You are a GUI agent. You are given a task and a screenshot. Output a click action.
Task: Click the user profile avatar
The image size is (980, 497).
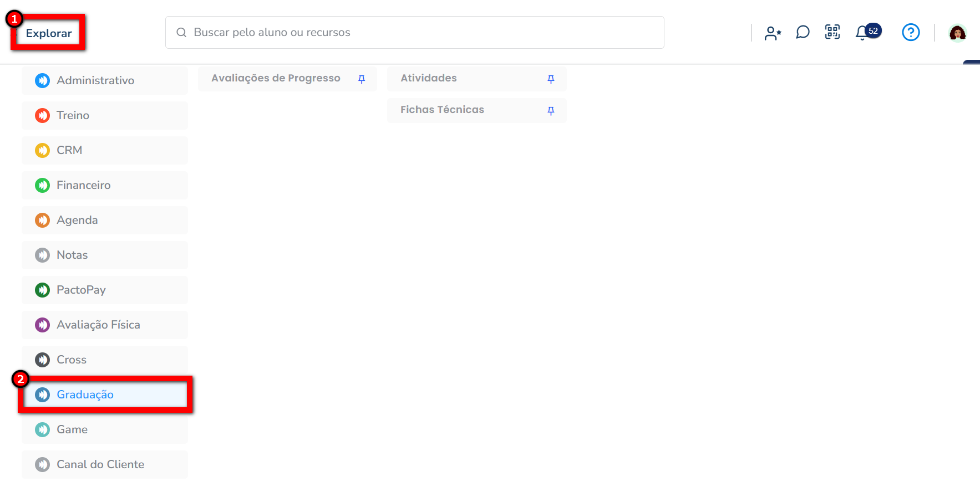(957, 33)
